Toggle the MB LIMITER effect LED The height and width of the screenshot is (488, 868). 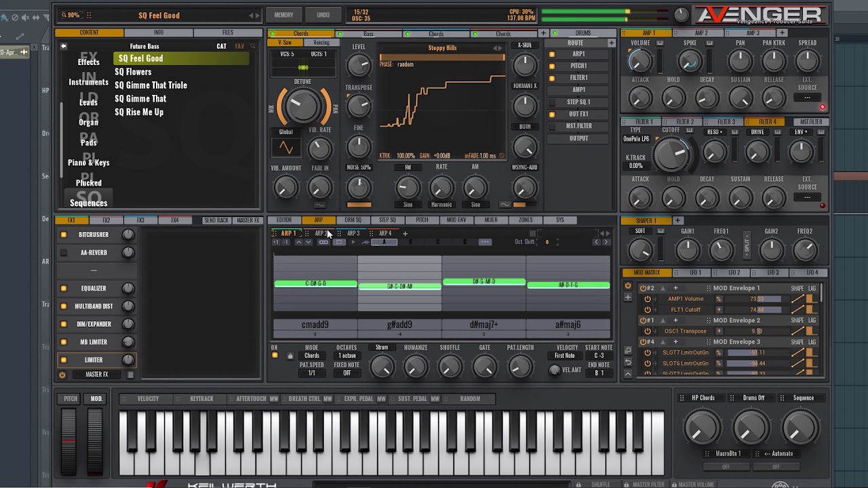pyautogui.click(x=64, y=342)
